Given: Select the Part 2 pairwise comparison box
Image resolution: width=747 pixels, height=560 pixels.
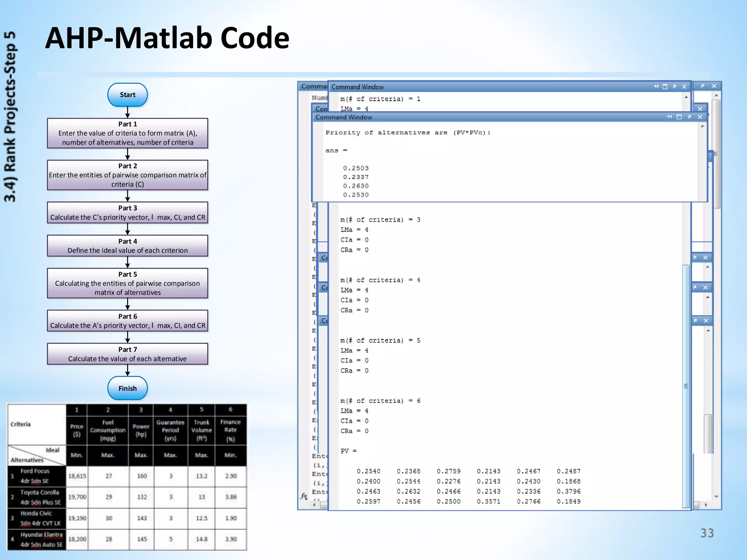Looking at the screenshot, I should point(128,175).
